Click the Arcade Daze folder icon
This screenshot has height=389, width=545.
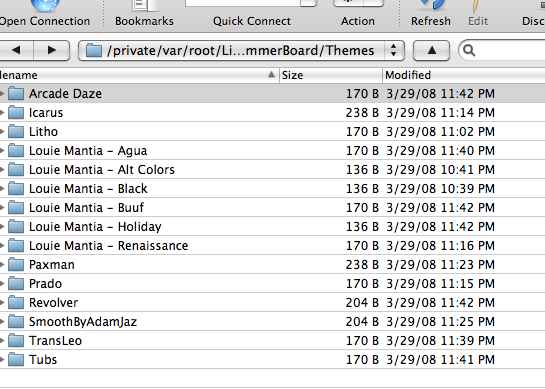pyautogui.click(x=16, y=93)
